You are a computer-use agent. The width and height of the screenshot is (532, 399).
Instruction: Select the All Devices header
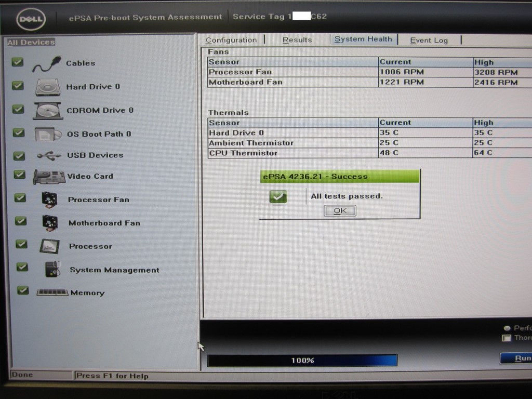(31, 42)
